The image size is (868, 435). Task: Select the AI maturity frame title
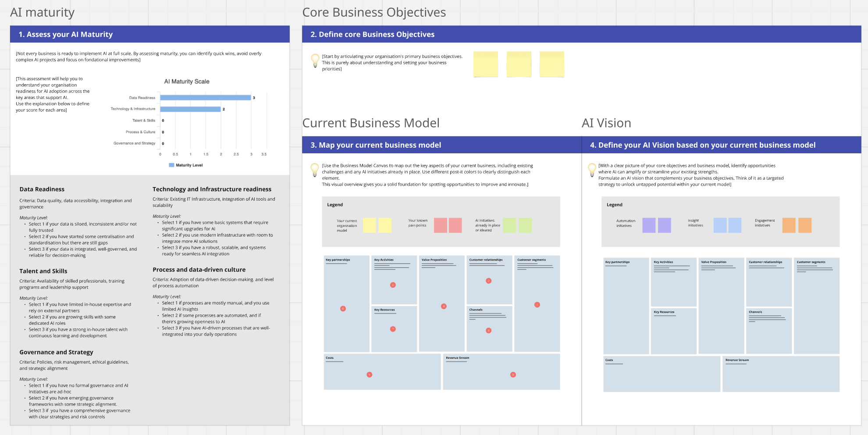43,12
